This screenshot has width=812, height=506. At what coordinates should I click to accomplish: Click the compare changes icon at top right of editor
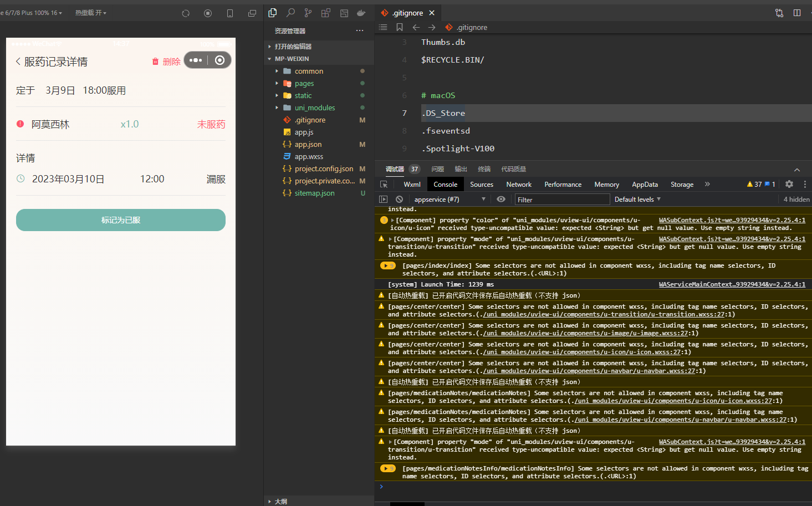pos(779,13)
